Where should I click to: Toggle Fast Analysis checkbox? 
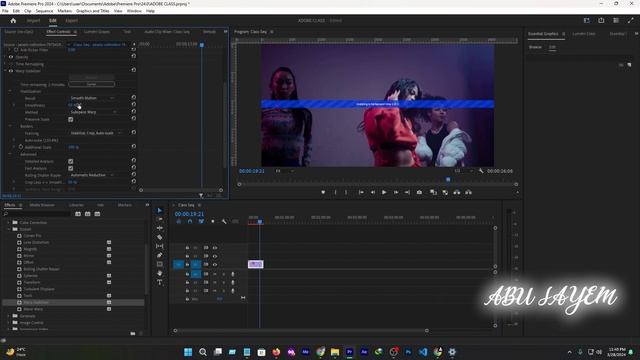[x=71, y=168]
